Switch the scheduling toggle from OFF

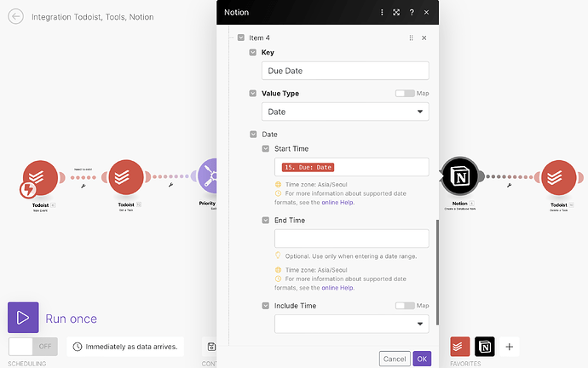(x=33, y=347)
